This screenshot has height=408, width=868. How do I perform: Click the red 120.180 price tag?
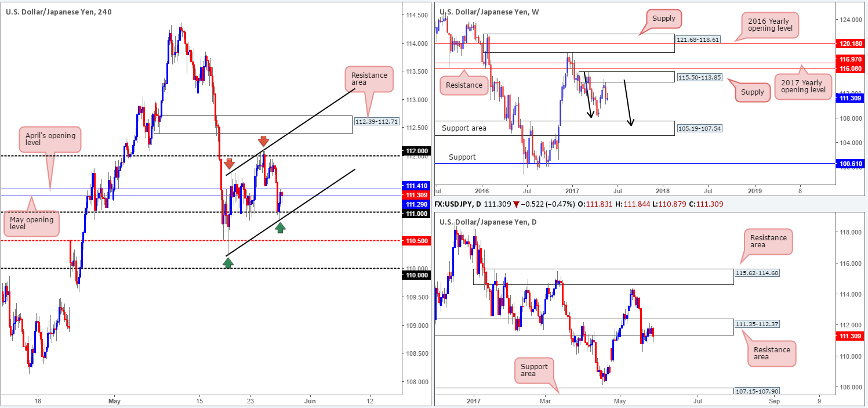851,43
